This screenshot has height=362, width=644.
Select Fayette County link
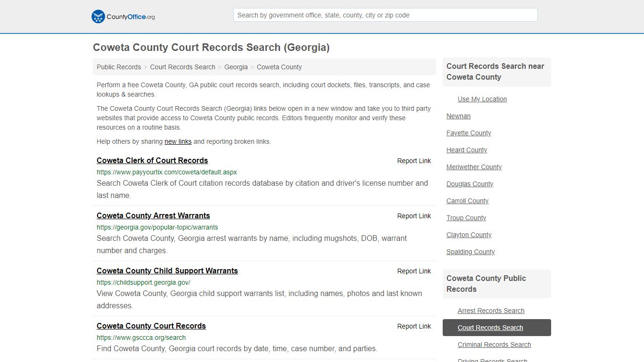(x=469, y=133)
